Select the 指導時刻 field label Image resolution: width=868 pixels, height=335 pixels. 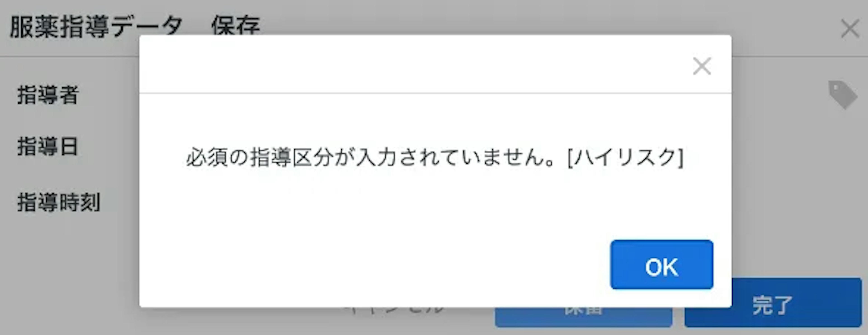coord(59,202)
